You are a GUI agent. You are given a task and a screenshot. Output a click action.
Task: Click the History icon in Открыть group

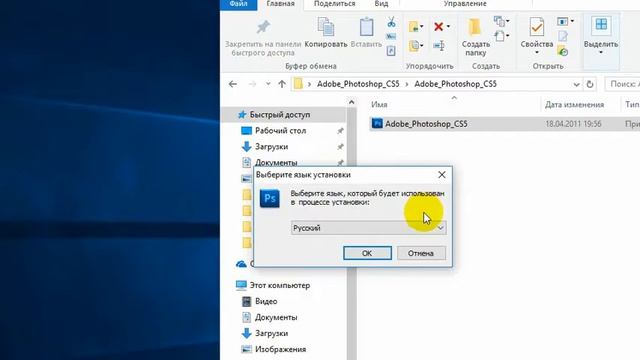coord(563,51)
